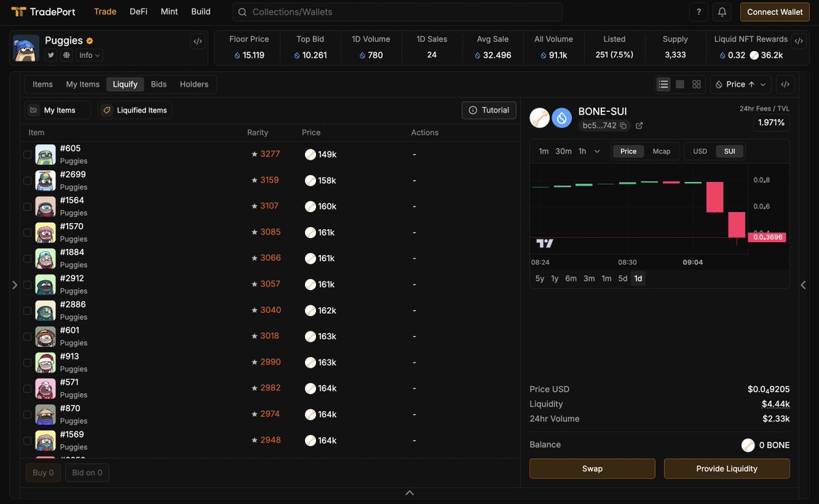The height and width of the screenshot is (504, 819).
Task: Click the Swap button
Action: [592, 469]
